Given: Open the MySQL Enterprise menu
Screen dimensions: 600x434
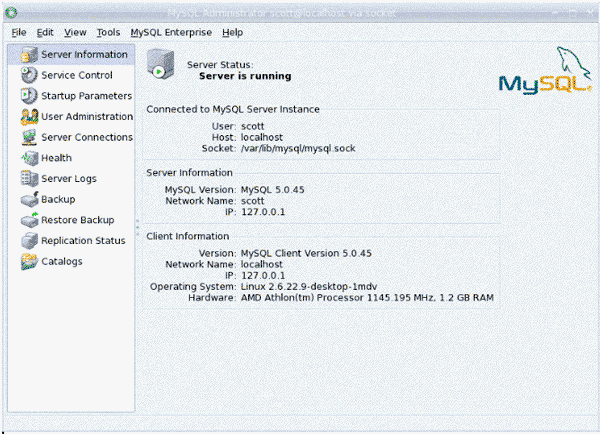Looking at the screenshot, I should [171, 33].
